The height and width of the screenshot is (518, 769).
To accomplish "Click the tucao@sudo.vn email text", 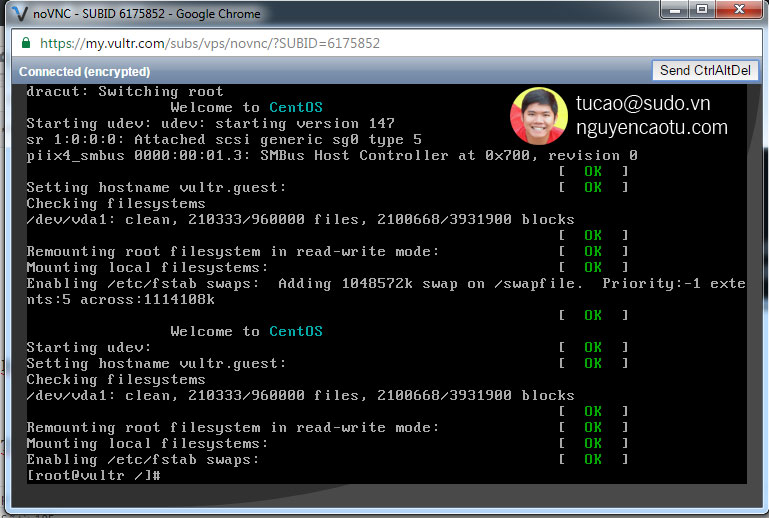I will [642, 103].
